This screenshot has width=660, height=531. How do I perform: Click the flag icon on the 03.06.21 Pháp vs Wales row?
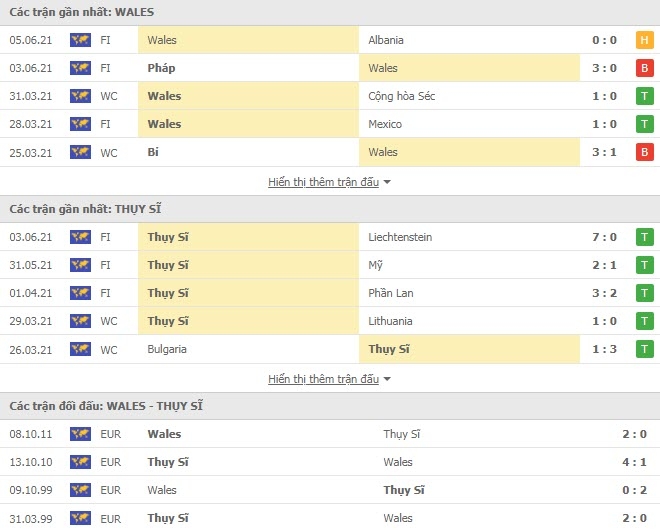[x=80, y=68]
